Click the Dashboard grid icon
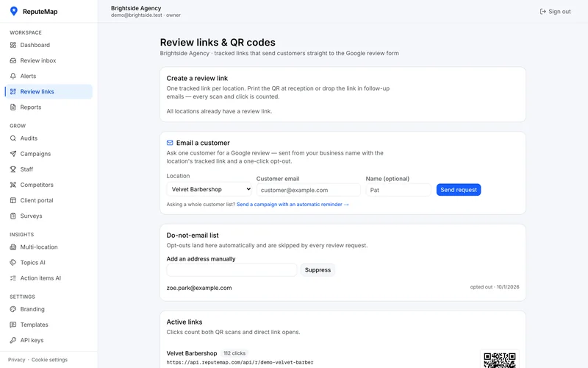Image resolution: width=588 pixels, height=368 pixels. point(13,45)
